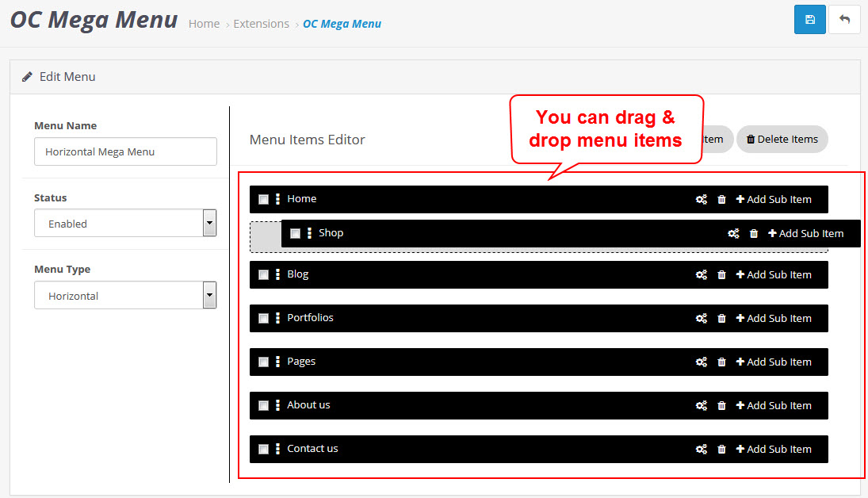Open the Menu Type dropdown showing Horizontal

click(125, 295)
